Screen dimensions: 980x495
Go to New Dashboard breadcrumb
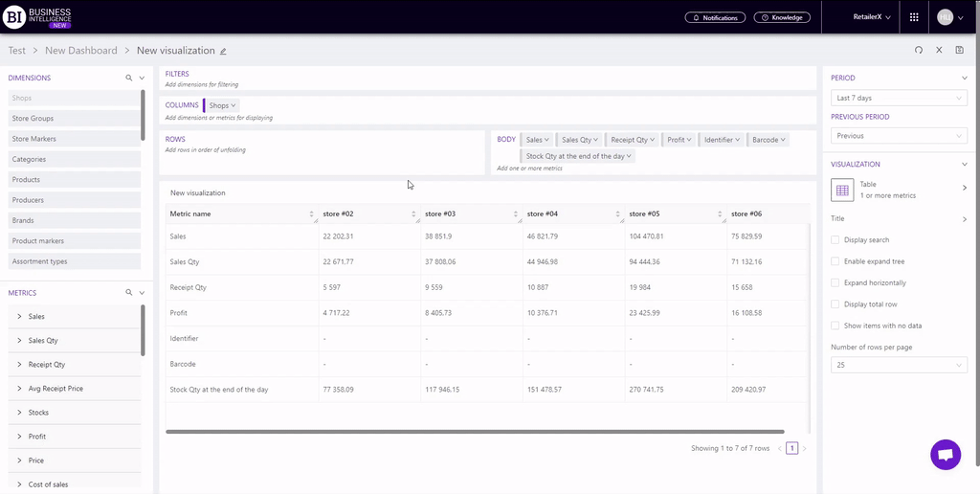(x=81, y=51)
